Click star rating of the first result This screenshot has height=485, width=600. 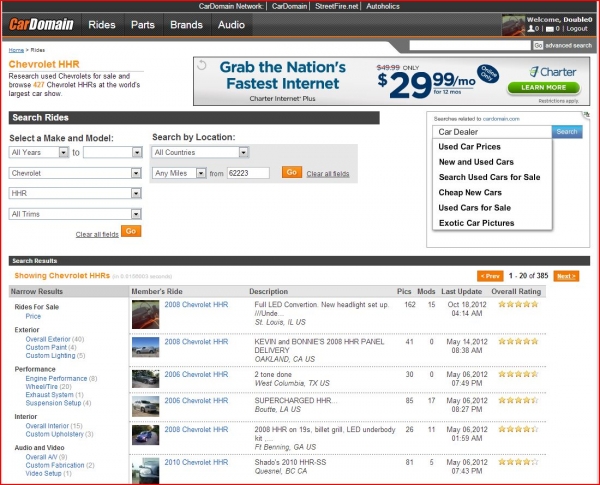point(514,304)
